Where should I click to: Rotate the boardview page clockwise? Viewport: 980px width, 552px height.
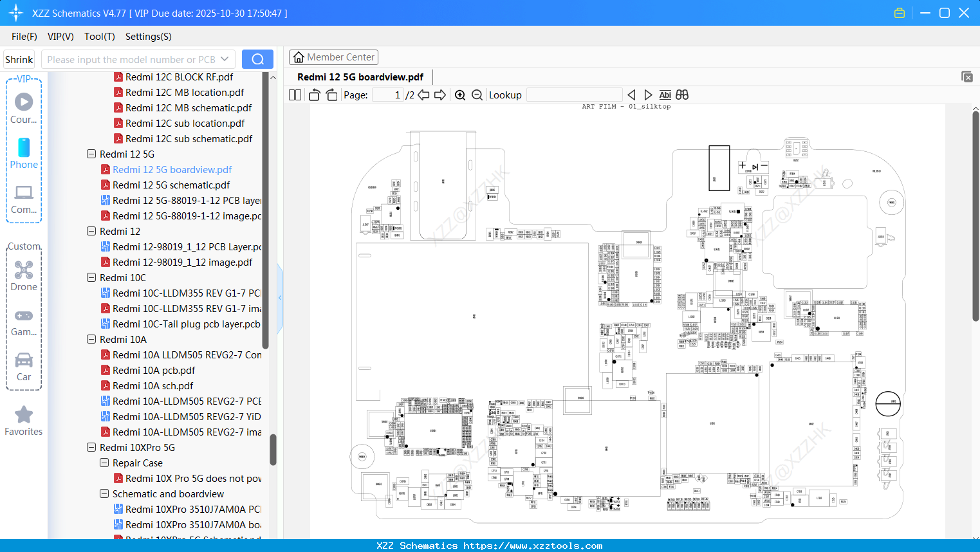point(331,94)
